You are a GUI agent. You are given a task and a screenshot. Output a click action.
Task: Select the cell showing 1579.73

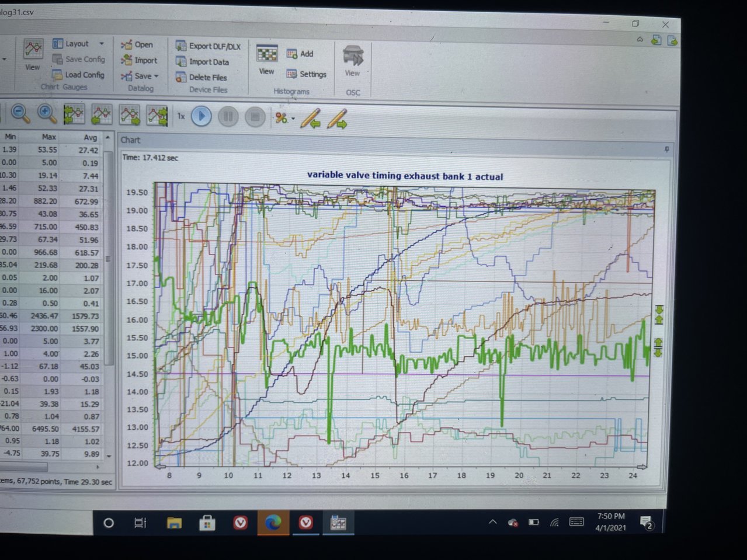click(85, 316)
